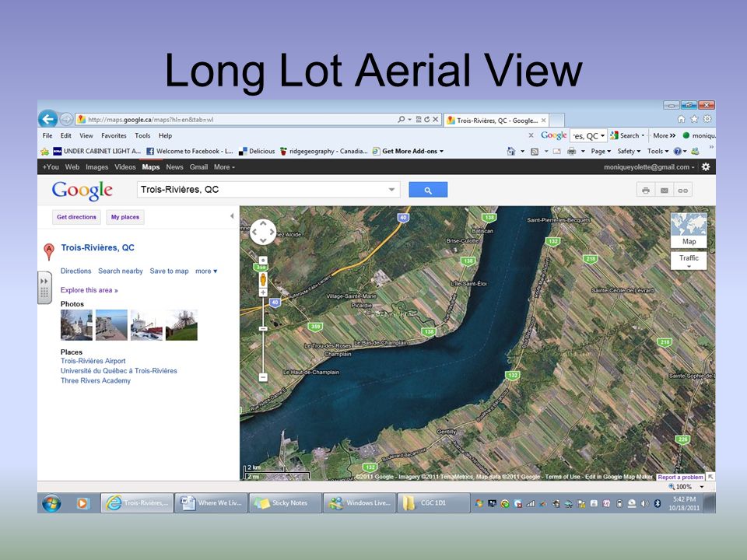Select the Trois-Rivières, QC browser tab
Viewport: 747px width, 560px height.
pyautogui.click(x=496, y=121)
